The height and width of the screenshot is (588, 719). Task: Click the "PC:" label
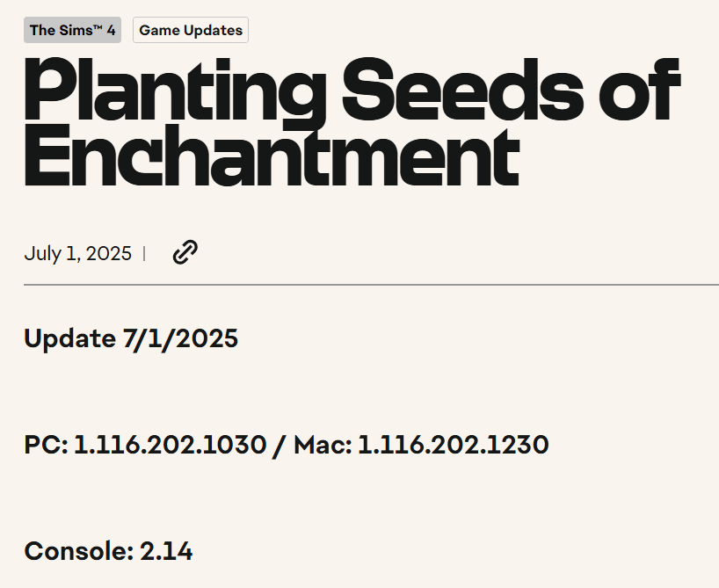click(x=46, y=445)
